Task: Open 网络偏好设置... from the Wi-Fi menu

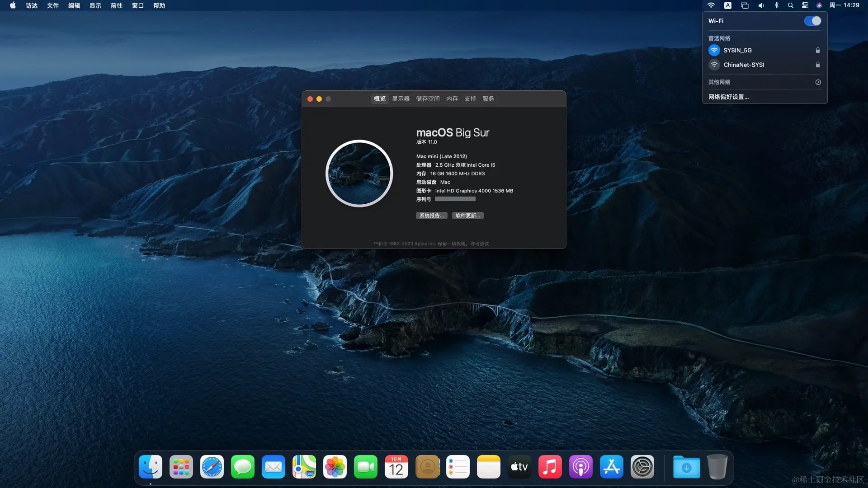Action: [728, 97]
